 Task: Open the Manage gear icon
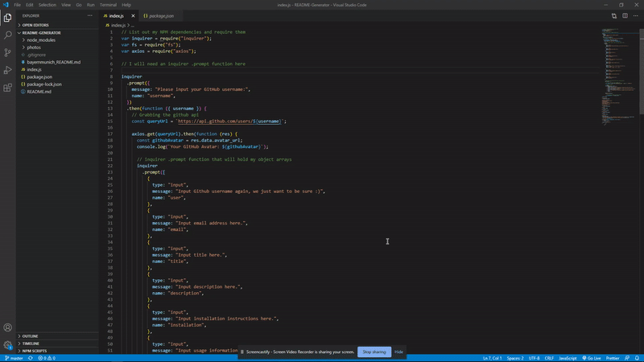click(x=8, y=345)
